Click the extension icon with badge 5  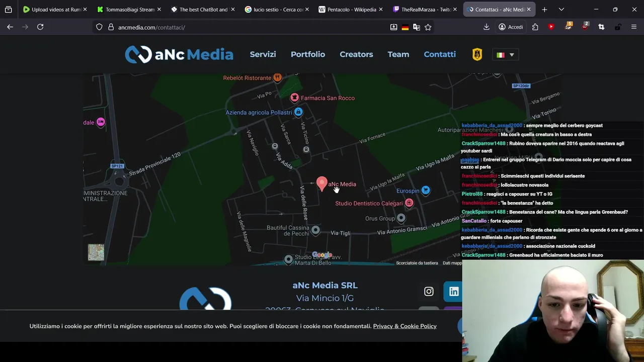pos(569,26)
